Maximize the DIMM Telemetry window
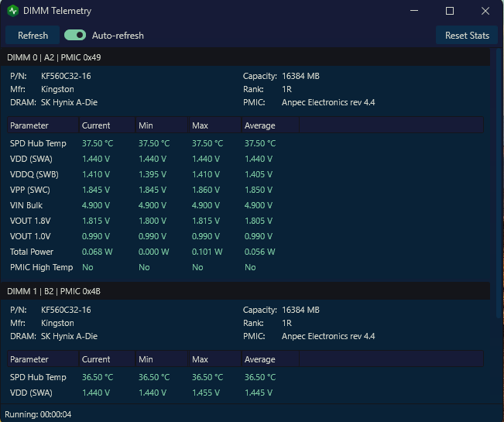This screenshot has width=504, height=422. (449, 11)
